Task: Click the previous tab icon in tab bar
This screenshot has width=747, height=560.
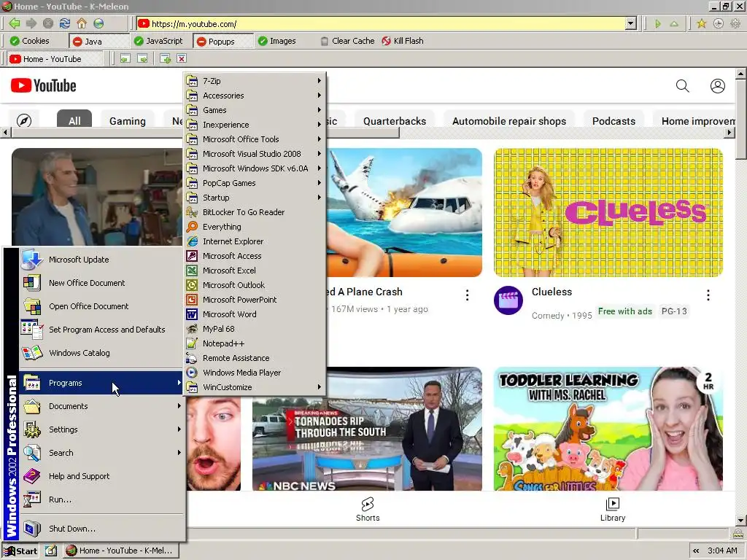Action: tap(125, 58)
